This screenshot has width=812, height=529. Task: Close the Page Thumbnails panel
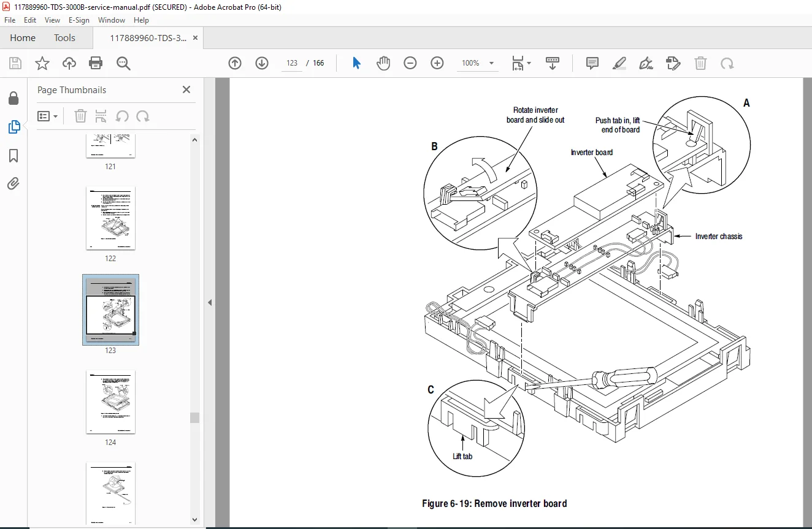(x=186, y=89)
